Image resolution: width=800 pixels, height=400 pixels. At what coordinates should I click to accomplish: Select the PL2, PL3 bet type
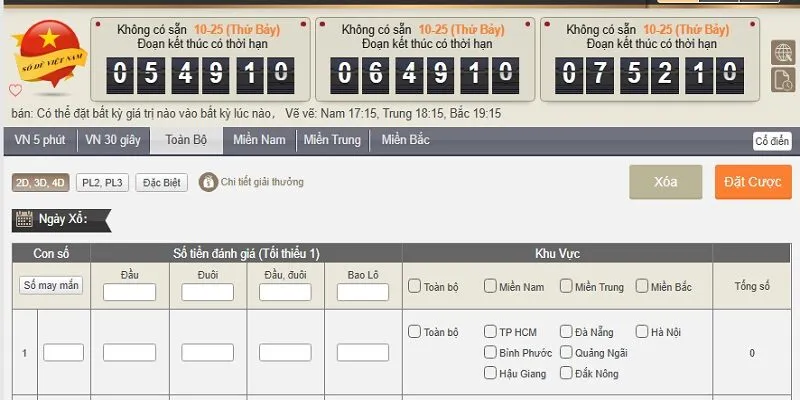pos(103,183)
